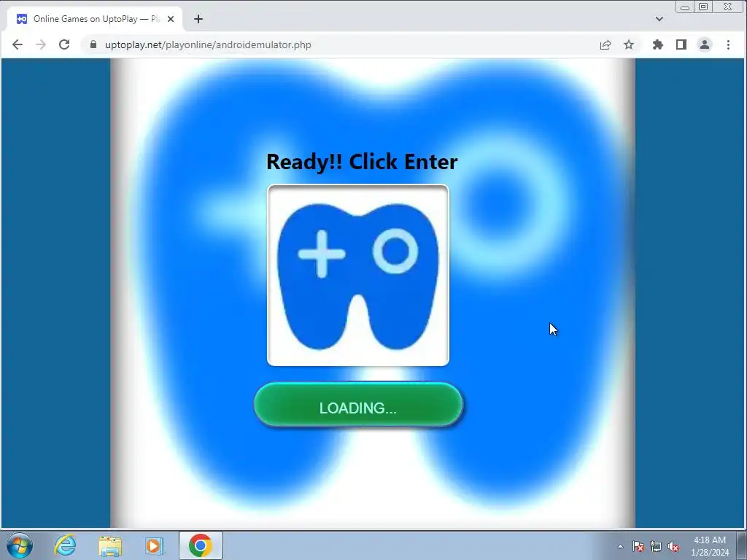Click the network tray icon
The image size is (747, 560).
pos(656,546)
